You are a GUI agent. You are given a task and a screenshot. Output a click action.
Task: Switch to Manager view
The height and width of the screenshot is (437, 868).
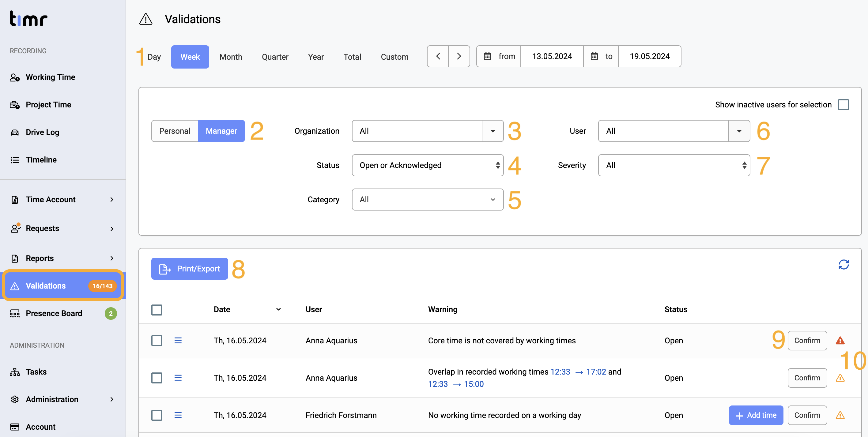(x=221, y=131)
